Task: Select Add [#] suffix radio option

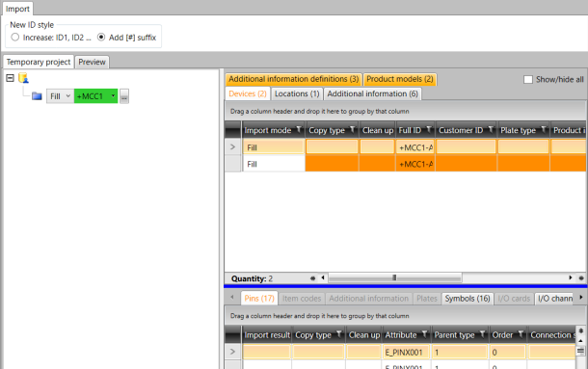Action: click(101, 38)
